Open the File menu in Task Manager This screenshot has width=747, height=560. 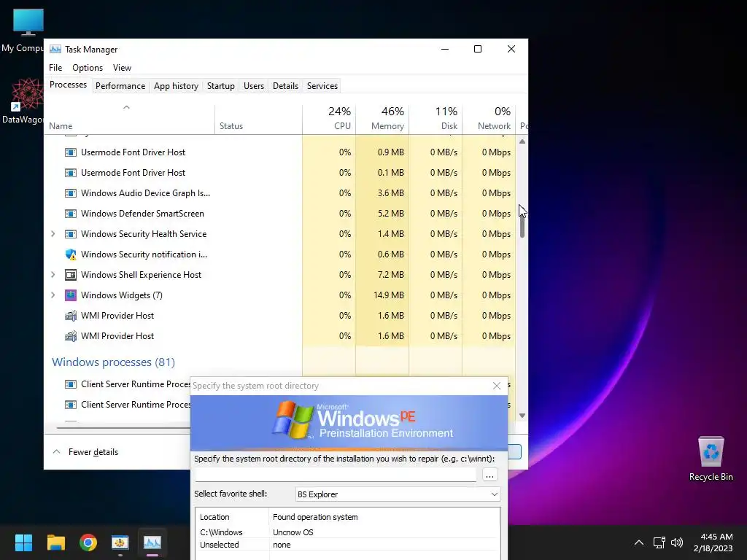[55, 68]
